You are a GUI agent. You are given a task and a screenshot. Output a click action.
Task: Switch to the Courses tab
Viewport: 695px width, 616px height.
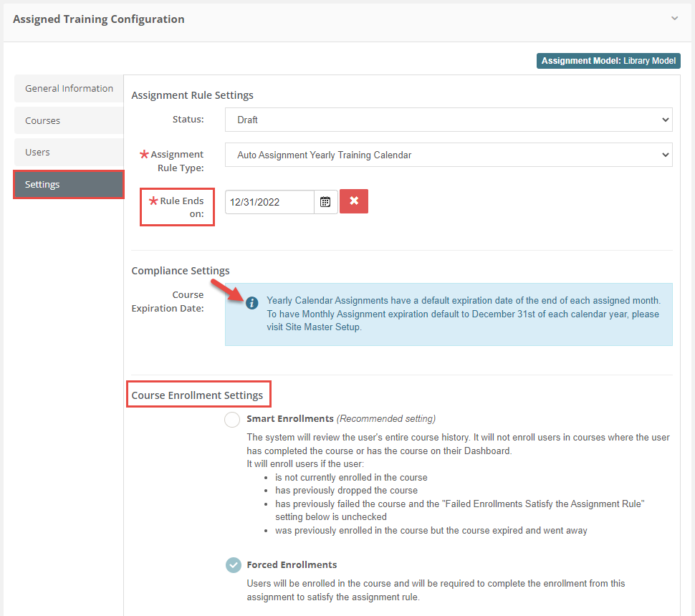[68, 120]
